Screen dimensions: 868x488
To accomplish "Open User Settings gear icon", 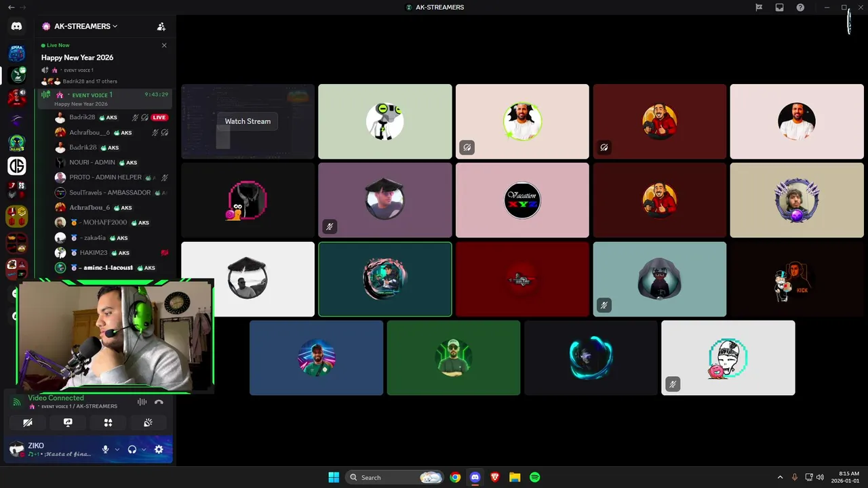I will pos(159,449).
